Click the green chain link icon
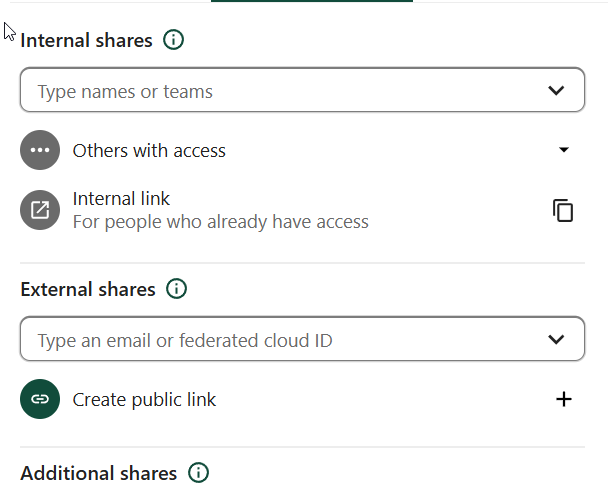 tap(40, 400)
